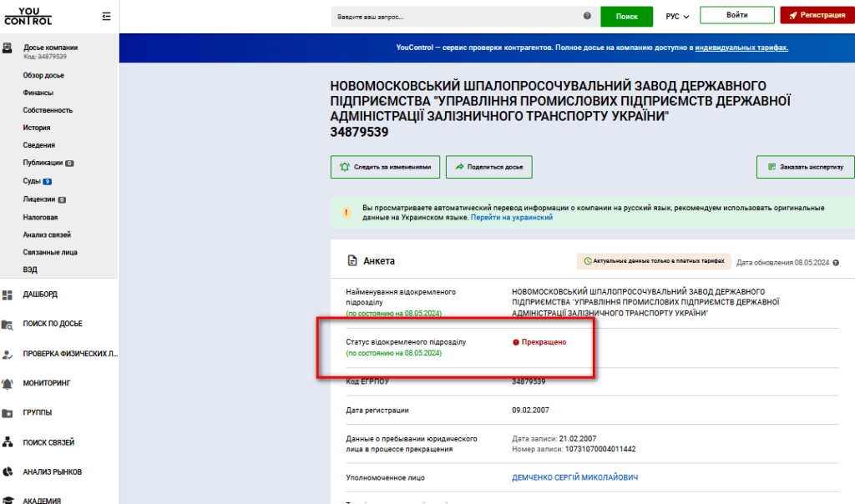
Task: Open АНАЛИЗ РЫНКОВ from main menu
Action: tap(53, 472)
